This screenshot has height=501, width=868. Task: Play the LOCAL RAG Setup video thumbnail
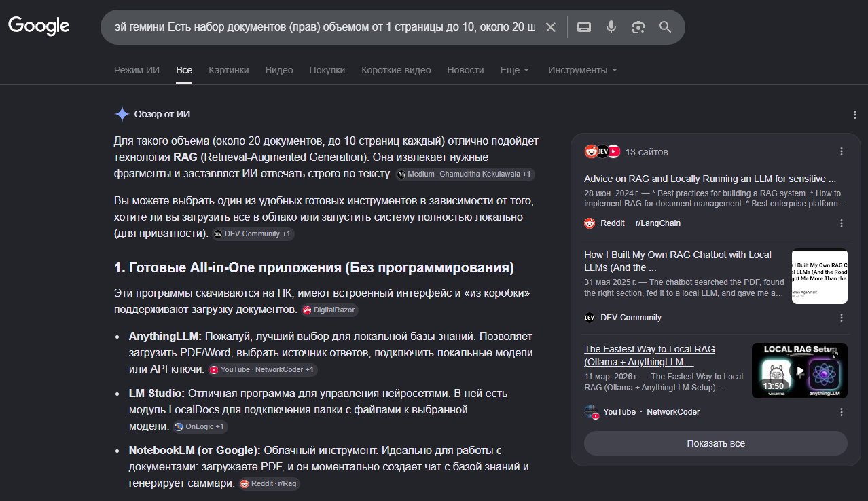click(x=799, y=371)
